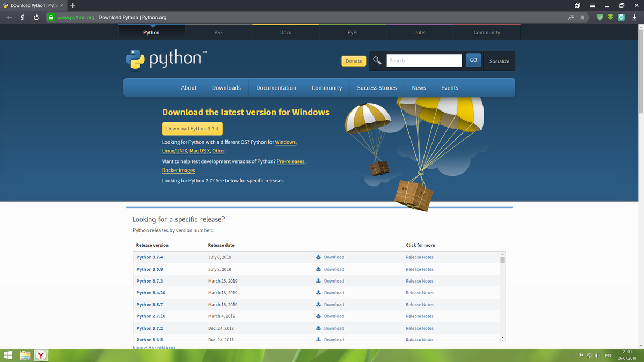Viewport: 644px width, 362px height.
Task: Open the green shield extension icon
Action: [600, 17]
